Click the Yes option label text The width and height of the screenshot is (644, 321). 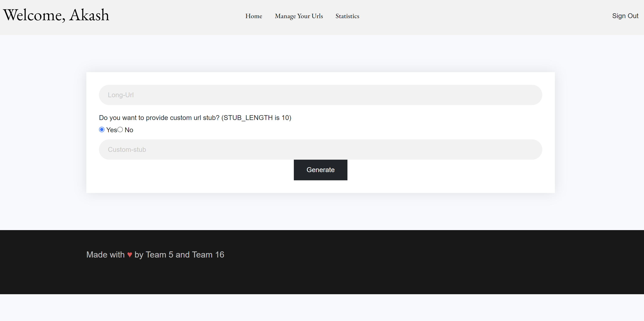(111, 130)
